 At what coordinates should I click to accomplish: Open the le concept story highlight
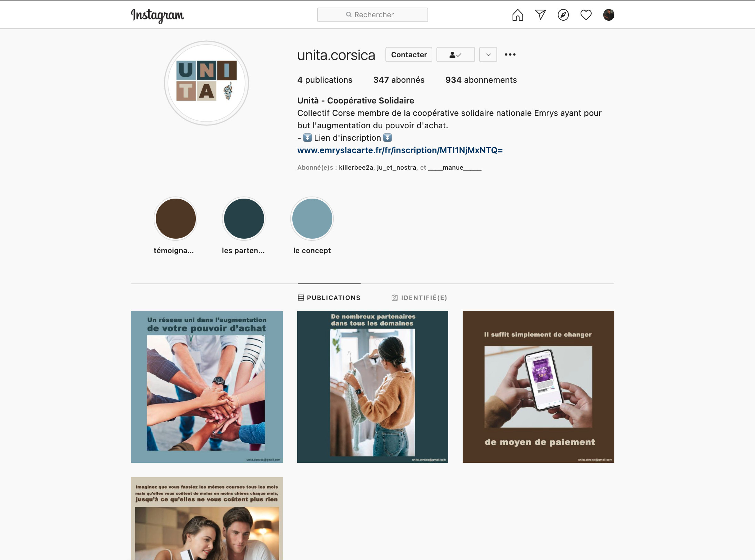coord(312,219)
